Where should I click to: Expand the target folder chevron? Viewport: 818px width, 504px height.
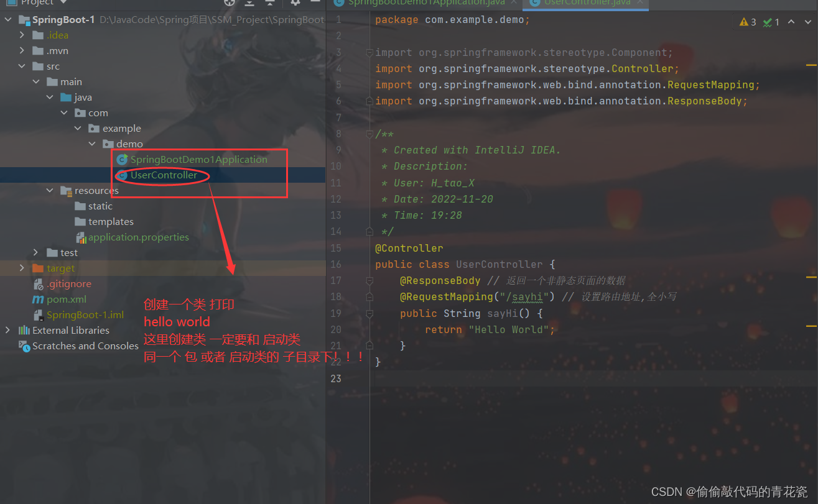(22, 268)
